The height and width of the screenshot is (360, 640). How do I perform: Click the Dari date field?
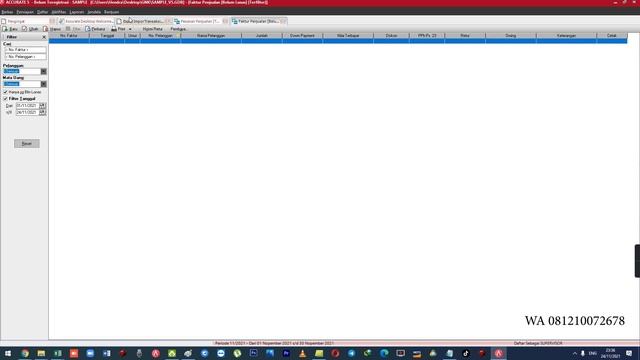point(27,106)
